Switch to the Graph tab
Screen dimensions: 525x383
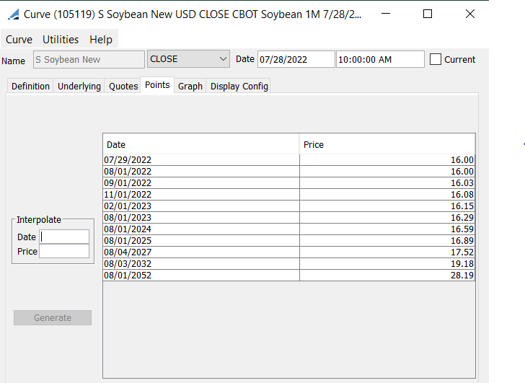coord(190,86)
